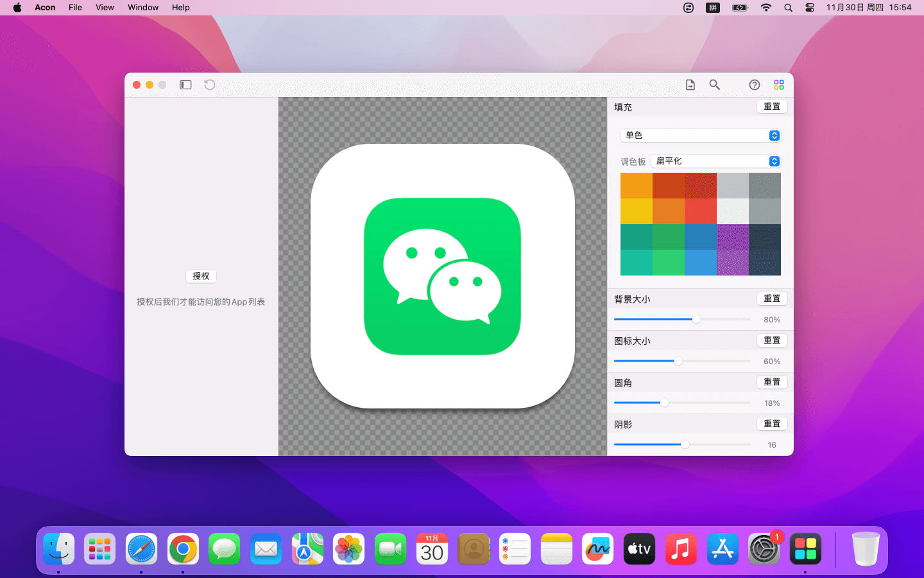The width and height of the screenshot is (924, 578).
Task: Click the Grammarly-style circular menu bar icon
Action: (x=689, y=8)
